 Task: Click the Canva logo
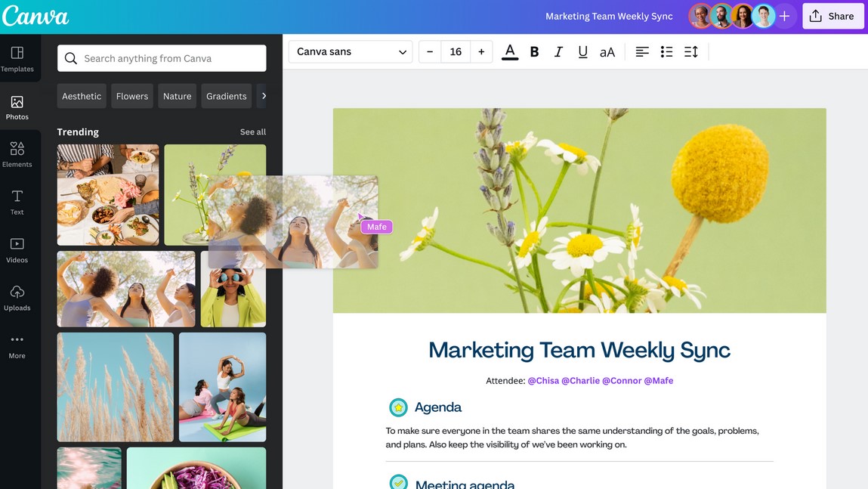point(36,16)
